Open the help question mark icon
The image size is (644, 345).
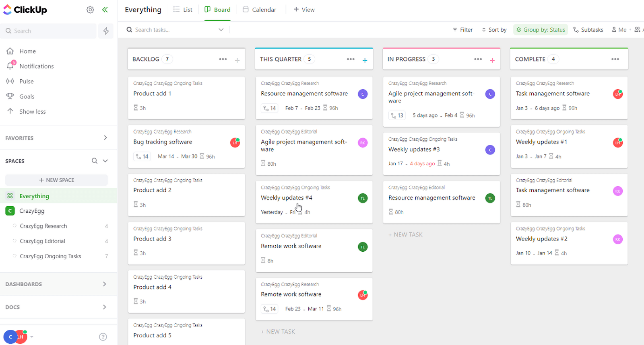103,337
